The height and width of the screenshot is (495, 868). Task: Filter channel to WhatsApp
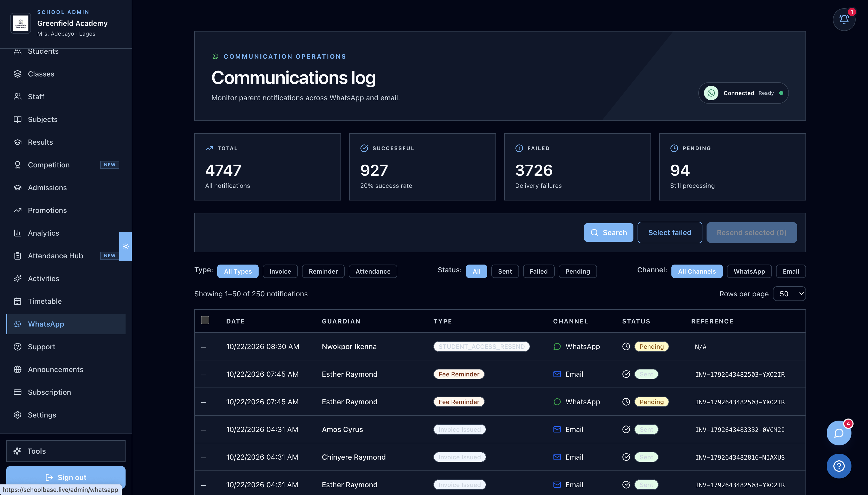click(749, 271)
